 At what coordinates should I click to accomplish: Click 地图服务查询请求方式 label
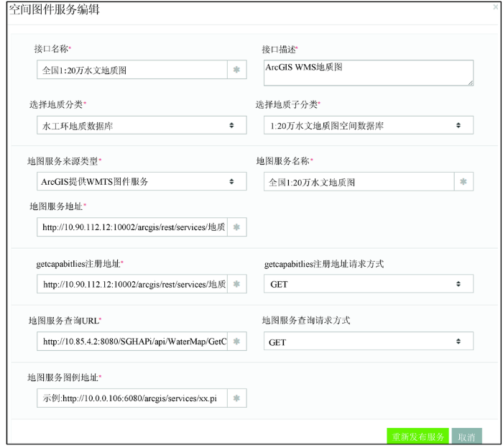click(306, 320)
